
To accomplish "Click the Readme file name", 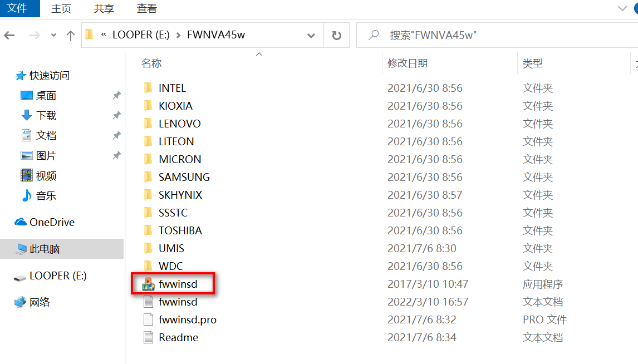I will pos(178,338).
